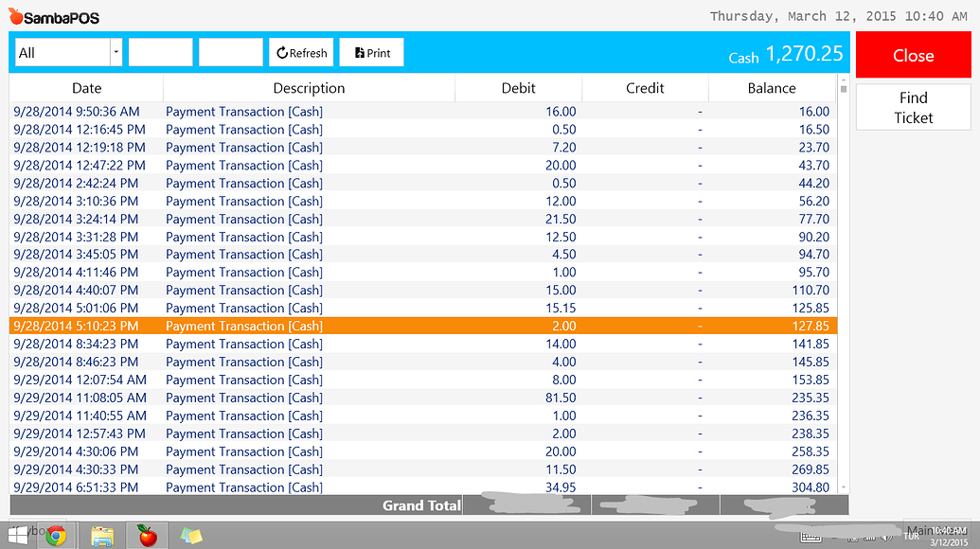Image resolution: width=980 pixels, height=549 pixels.
Task: Click the circular Refresh arrow icon
Action: click(x=283, y=53)
